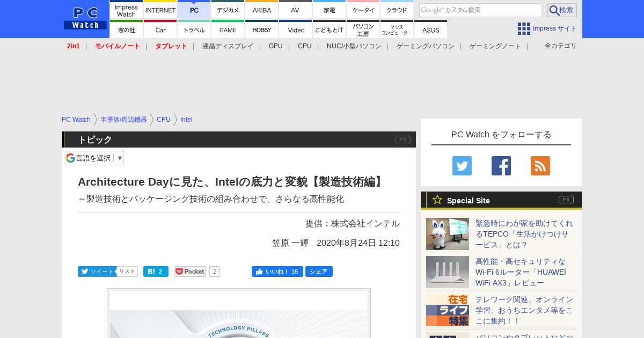Open the AKIBA tab
The height and width of the screenshot is (338, 644).
pyautogui.click(x=262, y=10)
